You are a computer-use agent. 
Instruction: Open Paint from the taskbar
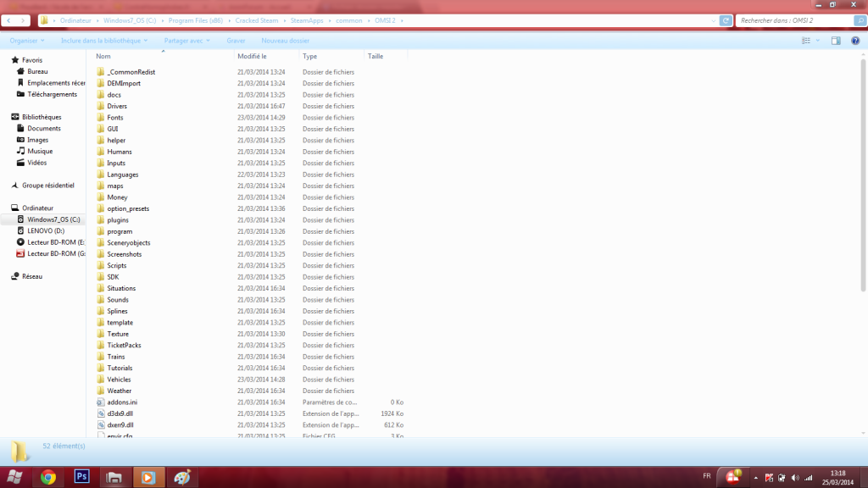(x=182, y=477)
